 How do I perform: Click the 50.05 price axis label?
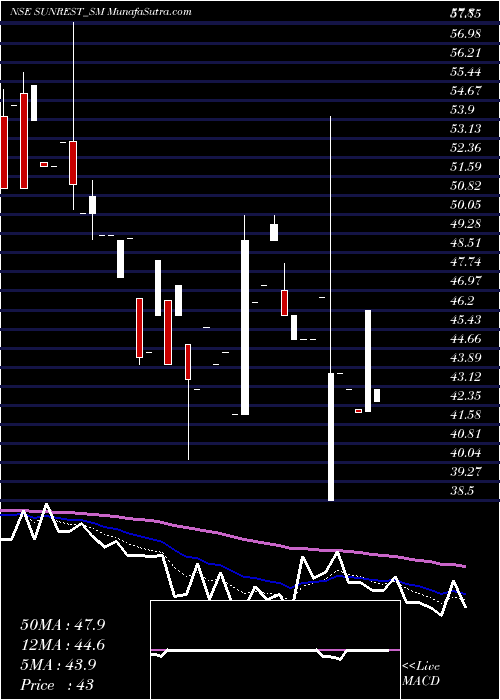pos(465,205)
